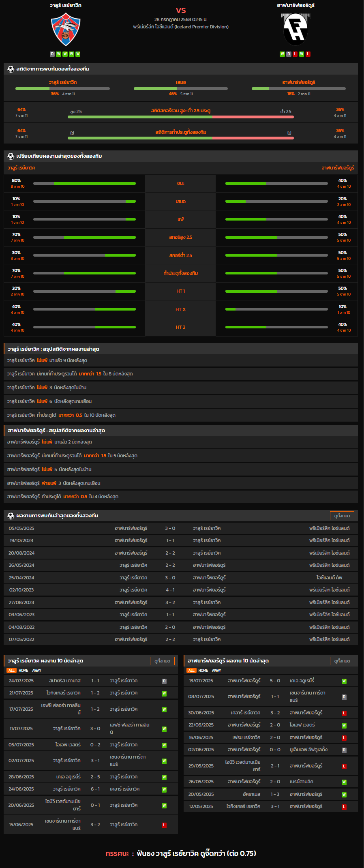Image resolution: width=364 pixels, height=868 pixels.
Task: Click W result badge in 02/07/2025 row
Action: (164, 761)
